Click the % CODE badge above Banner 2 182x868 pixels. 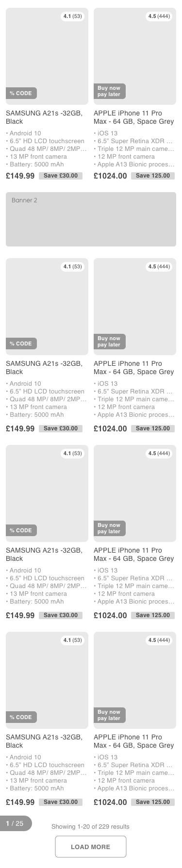tap(21, 93)
